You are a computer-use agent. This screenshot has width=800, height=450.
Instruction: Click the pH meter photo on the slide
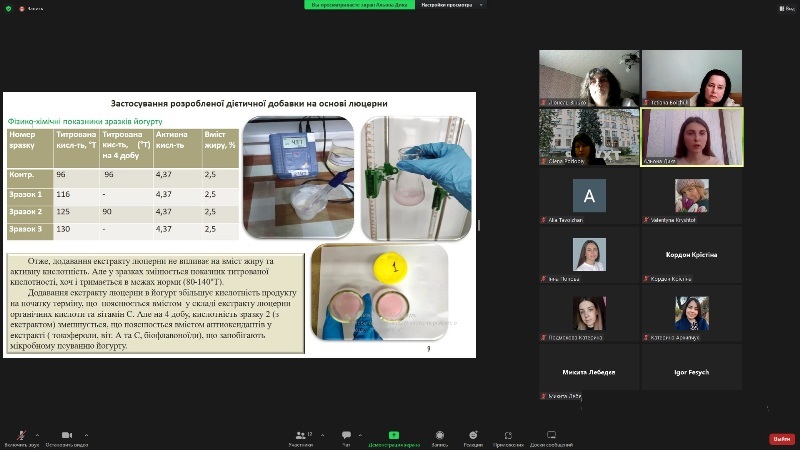pyautogui.click(x=298, y=178)
